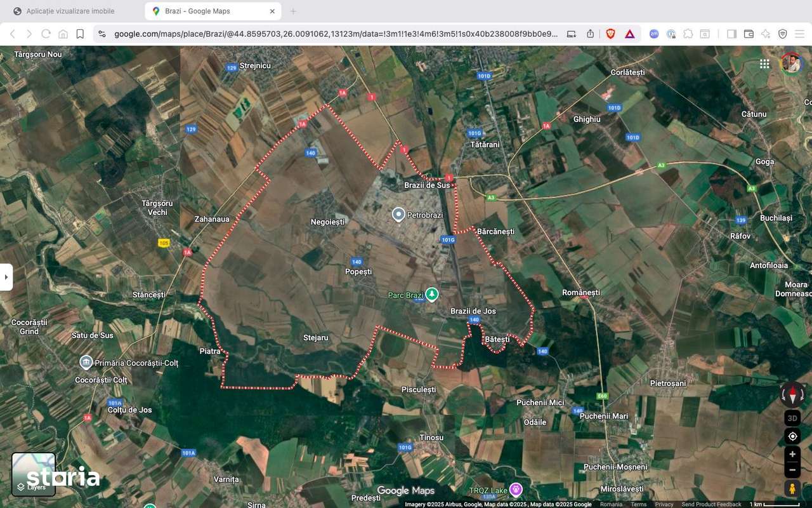This screenshot has height=508, width=812.
Task: Toggle the Layers panel in bottom-left corner
Action: click(33, 472)
